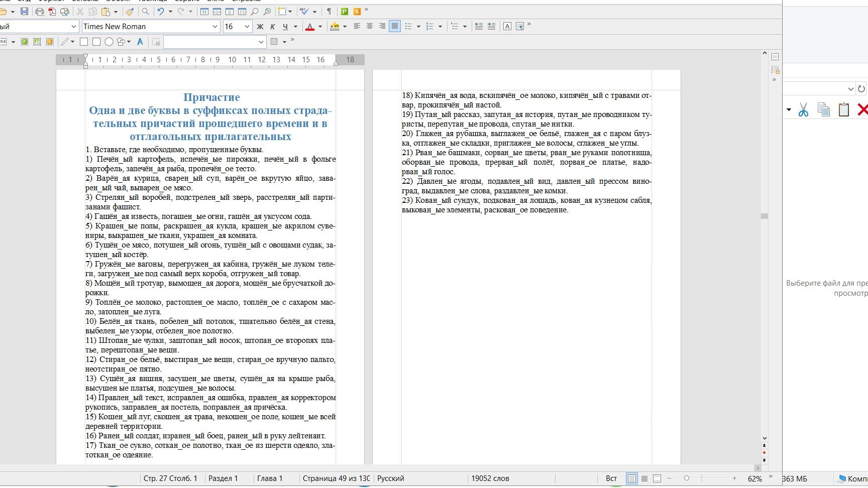Select the rectangle drawing tool
Image resolution: width=868 pixels, height=488 pixels.
(84, 42)
